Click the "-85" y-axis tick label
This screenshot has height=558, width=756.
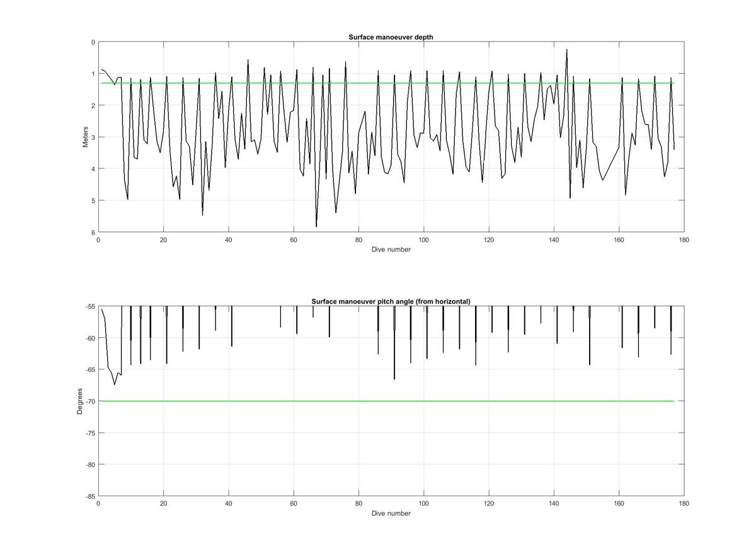click(x=89, y=496)
